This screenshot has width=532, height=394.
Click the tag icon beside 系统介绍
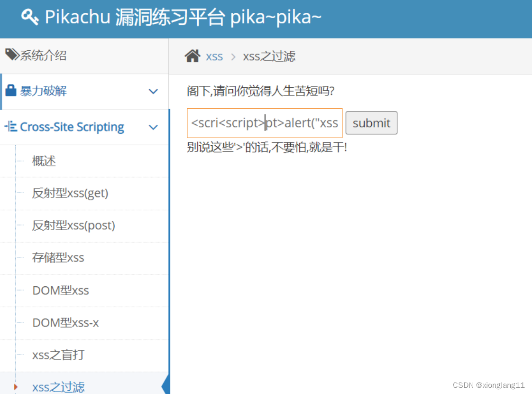click(12, 55)
